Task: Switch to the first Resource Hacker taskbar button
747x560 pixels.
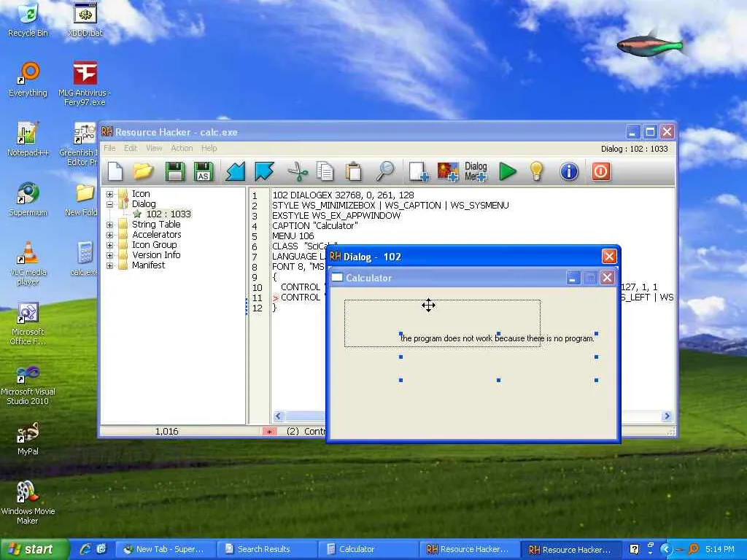Action: coord(469,549)
